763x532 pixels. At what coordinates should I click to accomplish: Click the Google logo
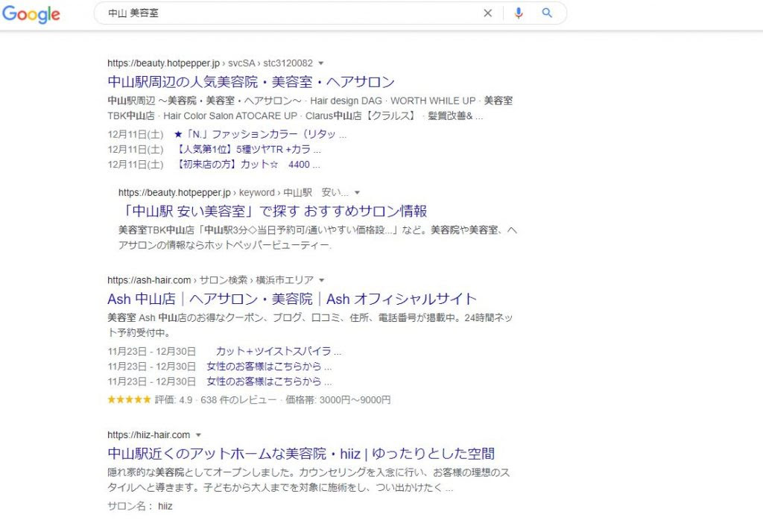(31, 14)
